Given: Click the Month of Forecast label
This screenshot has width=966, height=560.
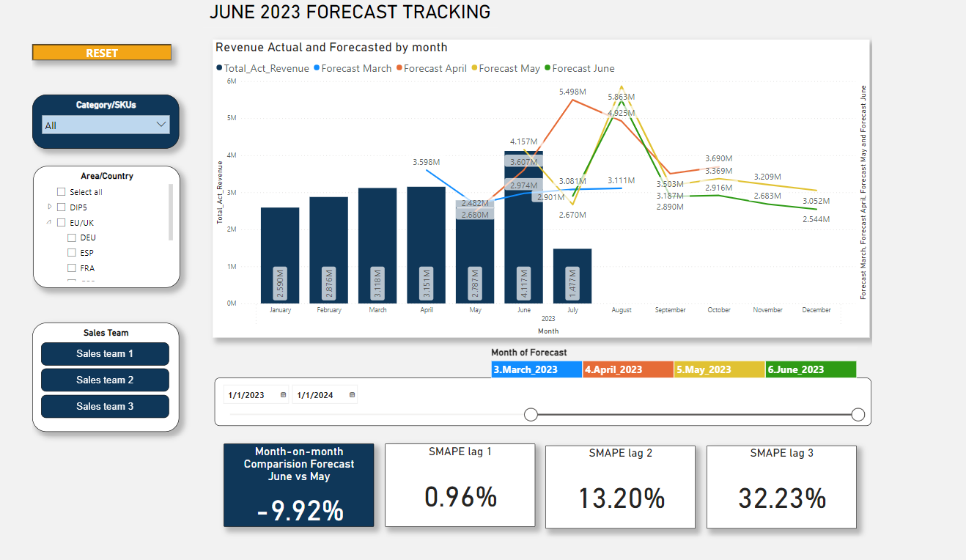Looking at the screenshot, I should pos(529,353).
